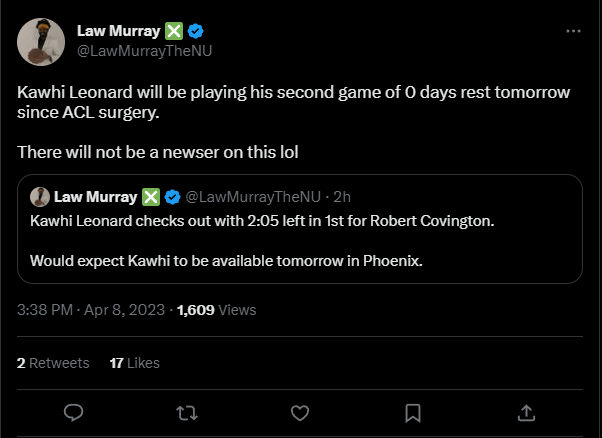Open Law Murray's profile avatar

(40, 43)
